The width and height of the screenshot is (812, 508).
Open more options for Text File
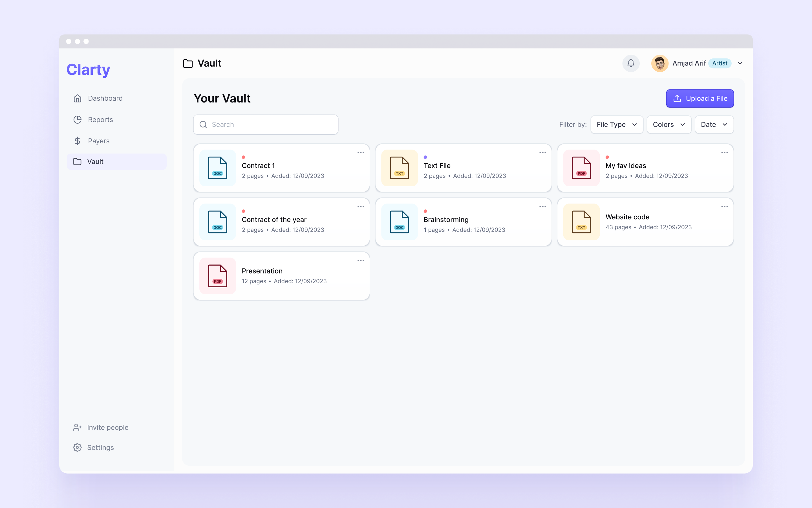click(542, 152)
